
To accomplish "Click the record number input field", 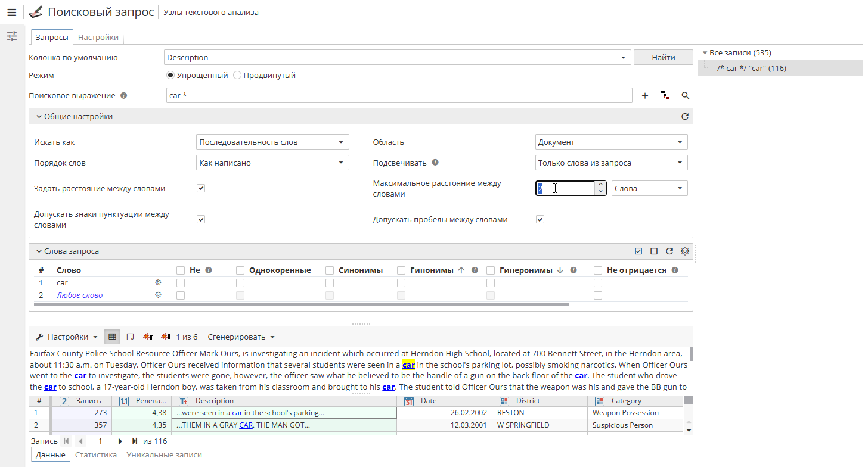I will click(x=100, y=441).
